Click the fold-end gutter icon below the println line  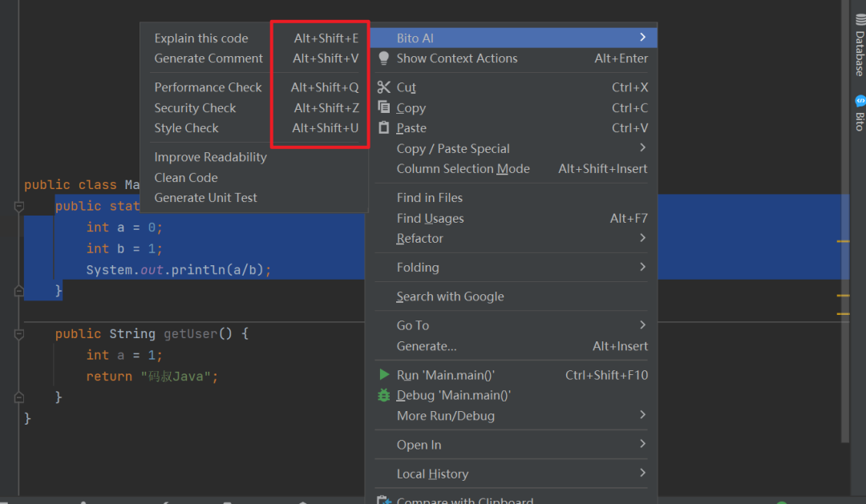click(x=18, y=291)
